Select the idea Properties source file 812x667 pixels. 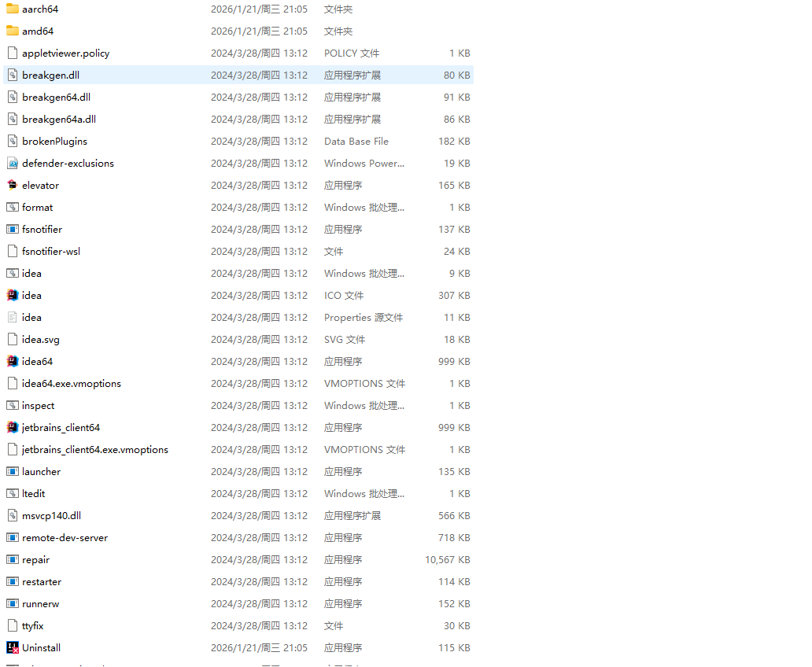(x=31, y=318)
